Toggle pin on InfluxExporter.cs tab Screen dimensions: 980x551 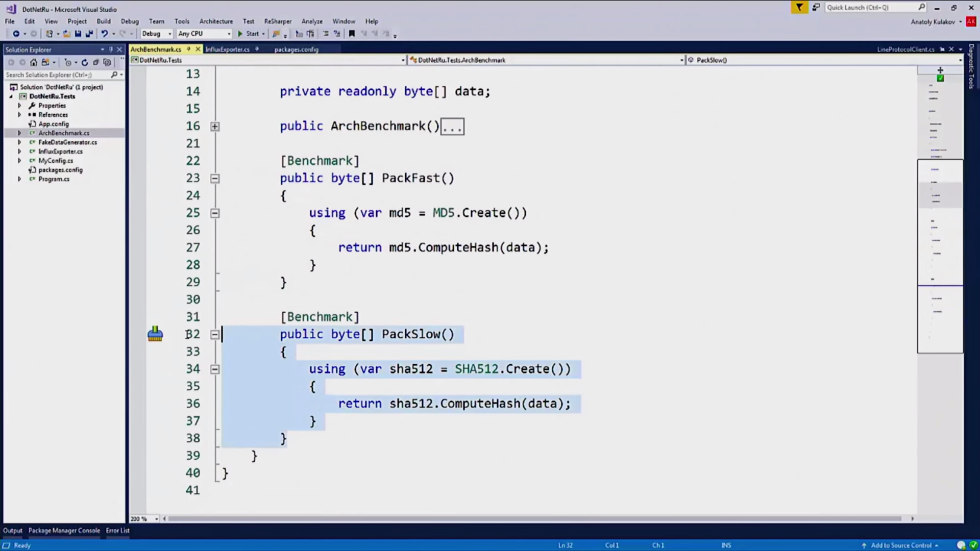point(257,49)
